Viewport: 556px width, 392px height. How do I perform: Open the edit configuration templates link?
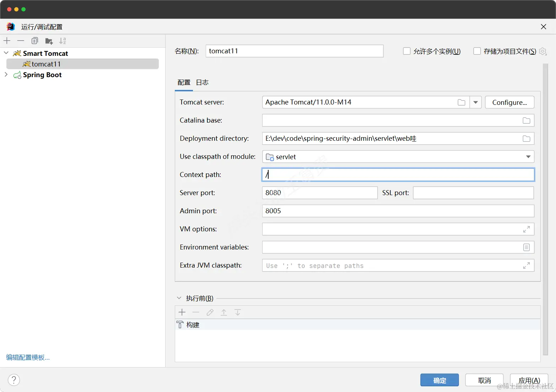(28, 358)
